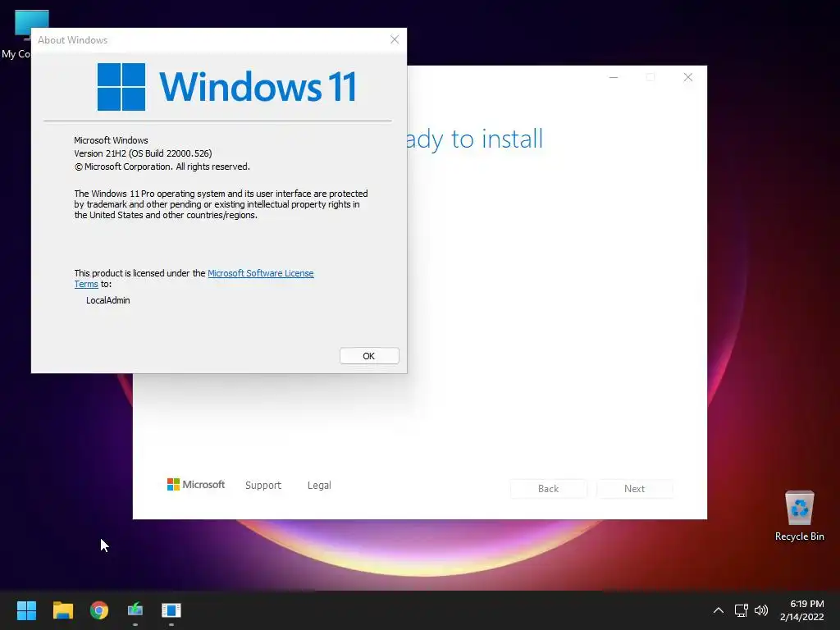Click the Microsoft logo in installer footer
This screenshot has height=630, width=840.
click(196, 485)
